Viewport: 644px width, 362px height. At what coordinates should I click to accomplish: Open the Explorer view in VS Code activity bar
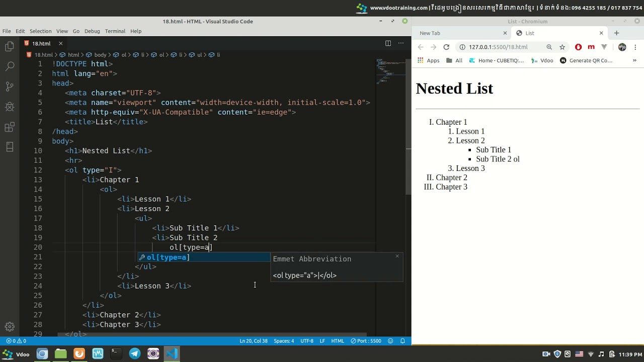10,47
